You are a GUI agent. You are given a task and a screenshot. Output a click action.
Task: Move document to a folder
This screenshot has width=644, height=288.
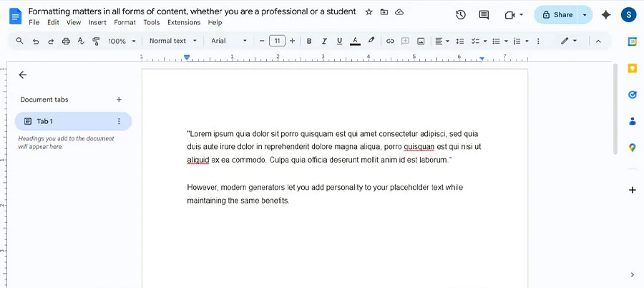click(x=384, y=12)
